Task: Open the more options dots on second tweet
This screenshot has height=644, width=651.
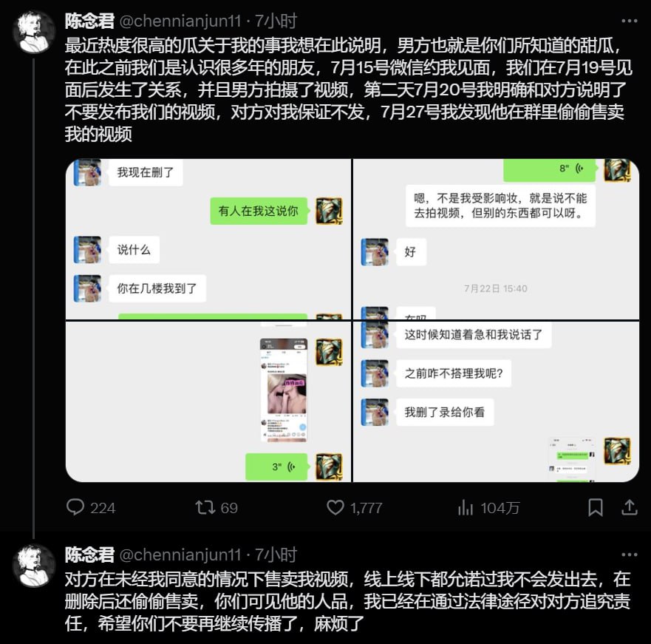Action: 630,555
